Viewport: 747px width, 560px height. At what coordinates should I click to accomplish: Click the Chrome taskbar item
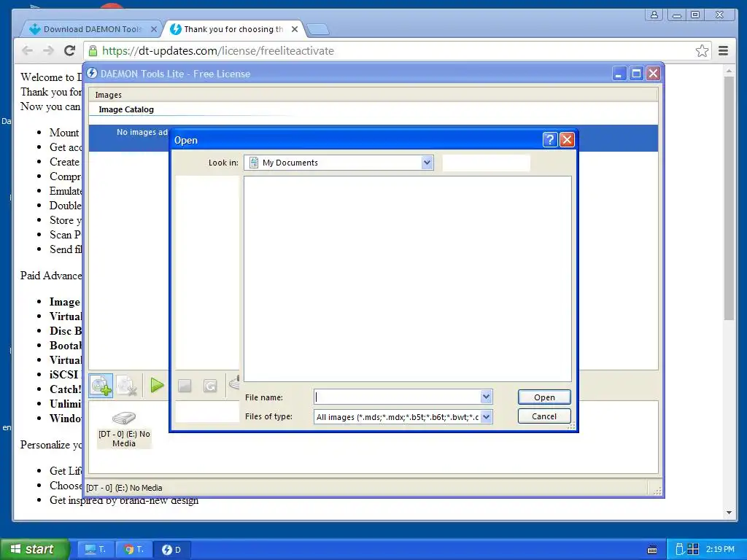click(x=134, y=549)
